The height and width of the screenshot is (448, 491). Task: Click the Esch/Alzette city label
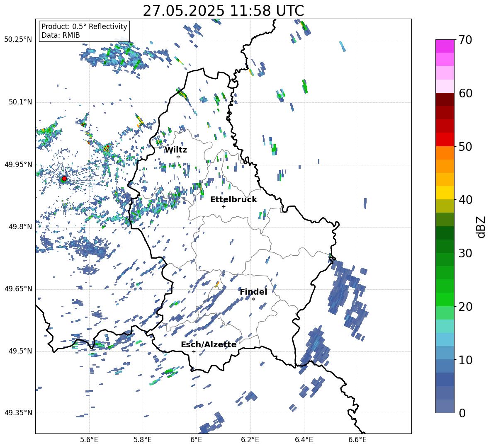click(209, 344)
